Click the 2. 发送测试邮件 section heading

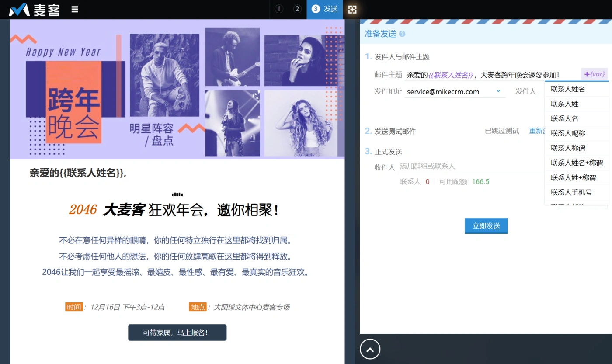(x=390, y=131)
